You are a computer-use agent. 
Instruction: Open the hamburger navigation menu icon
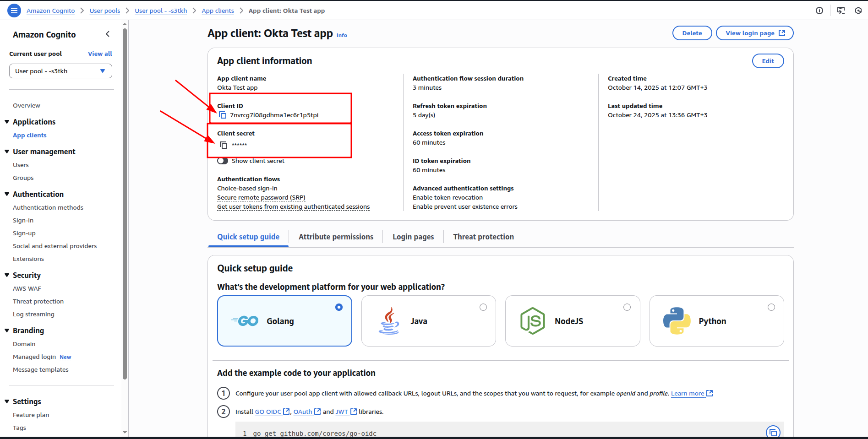click(14, 11)
